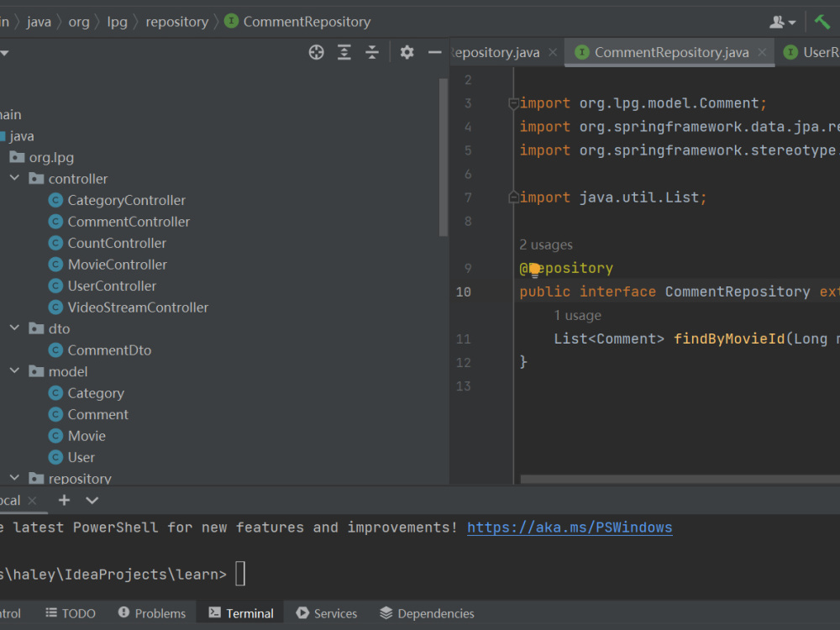
Task: Open the https://aka.ms/PSWindows link
Action: (570, 528)
